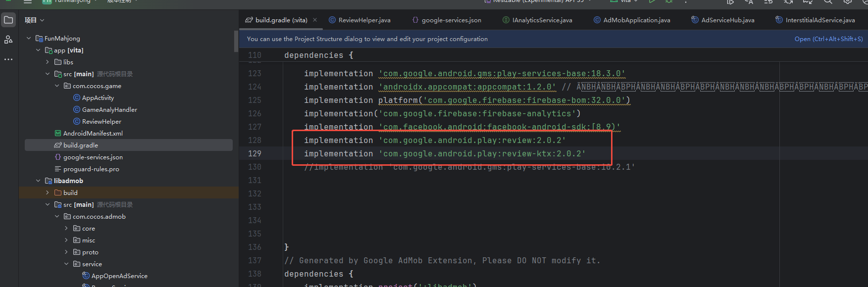Open GameAnalyHandler class in project tree

click(105, 109)
